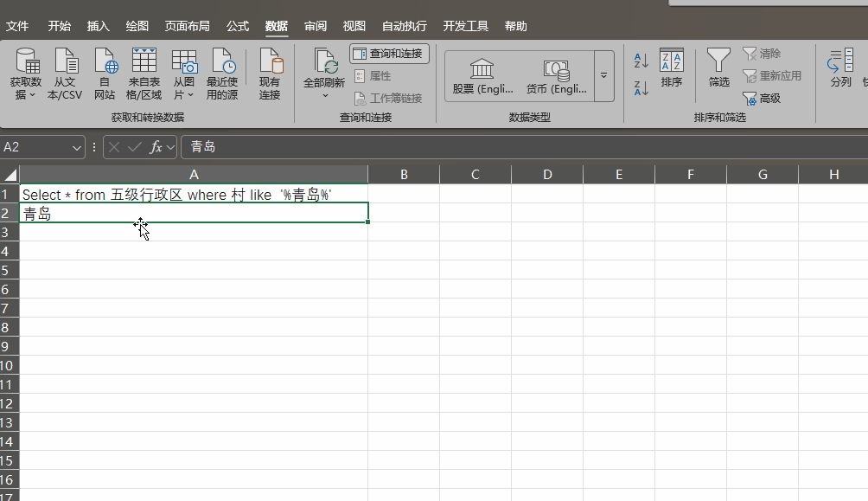Viewport: 868px width, 501px height.
Task: Switch to the 自动执行 tab
Action: 404,26
